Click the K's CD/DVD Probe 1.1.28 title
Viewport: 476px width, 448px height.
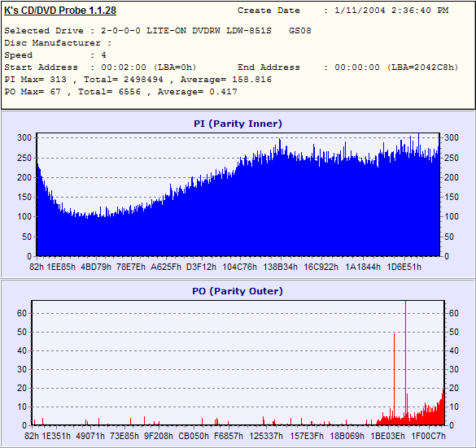pos(60,11)
